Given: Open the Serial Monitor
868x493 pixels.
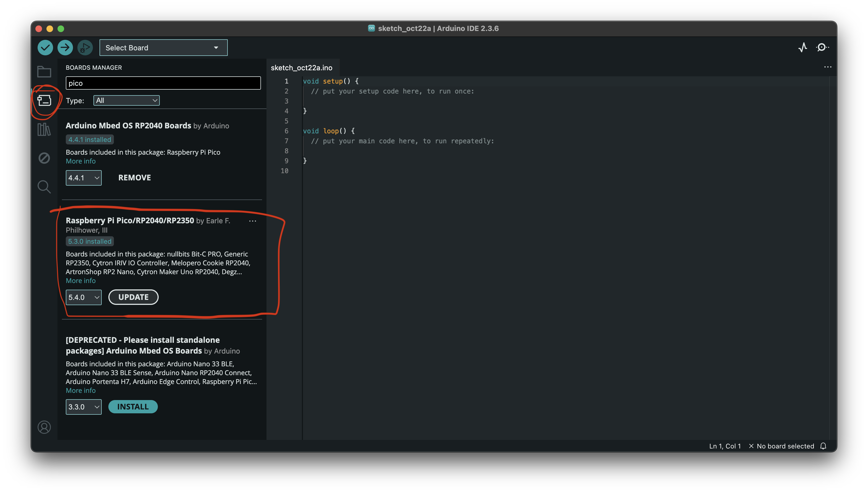Looking at the screenshot, I should coord(822,47).
